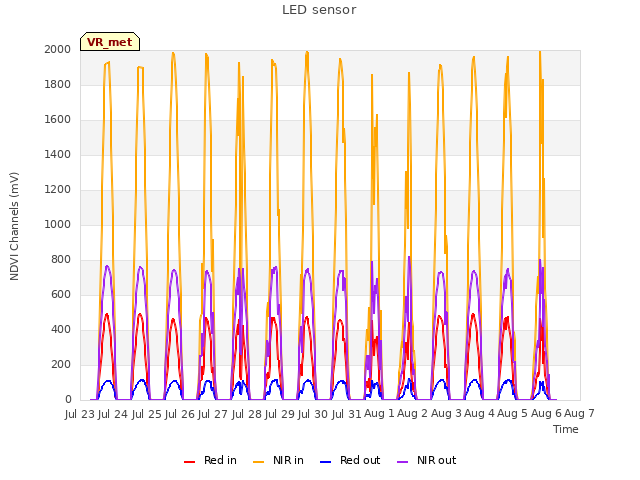Image resolution: width=640 pixels, height=480 pixels.
Task: Click the Aug 5 x-axis date label
Action: pyautogui.click(x=513, y=413)
